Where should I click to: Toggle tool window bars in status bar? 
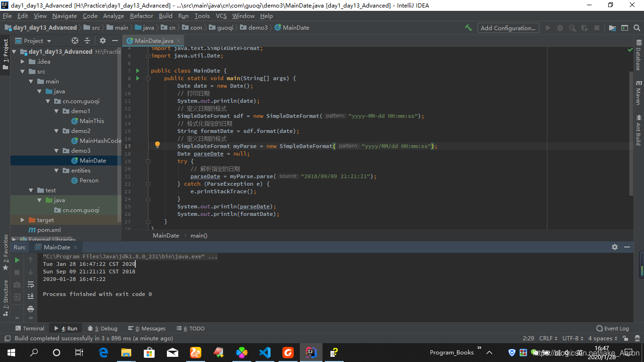[x=7, y=338]
